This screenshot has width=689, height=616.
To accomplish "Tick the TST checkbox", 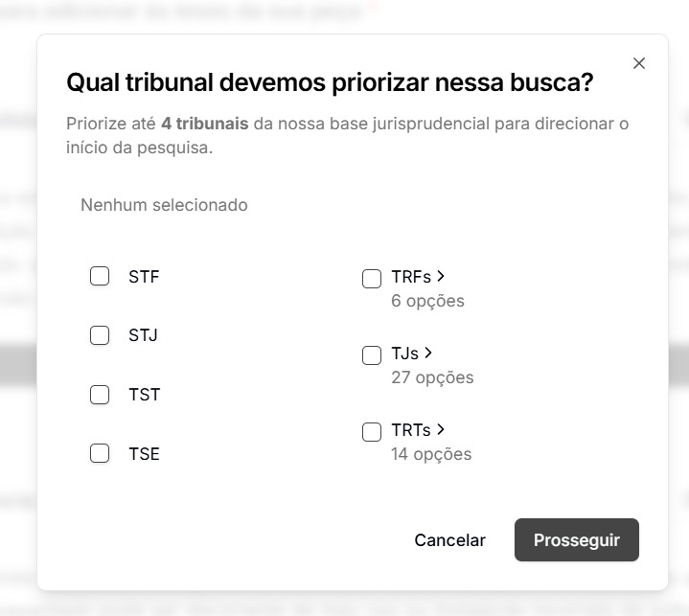I will point(100,395).
